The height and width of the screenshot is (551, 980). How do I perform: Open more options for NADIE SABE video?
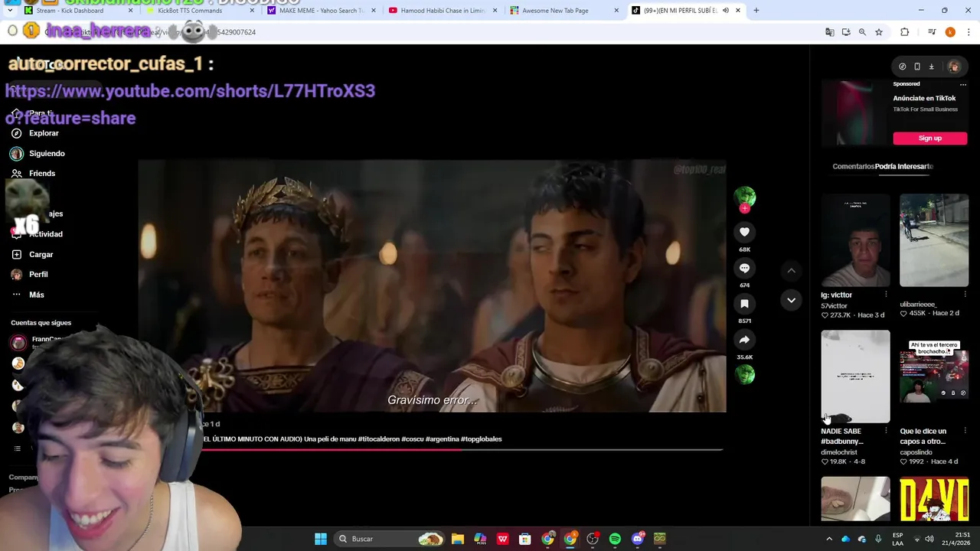click(x=886, y=431)
